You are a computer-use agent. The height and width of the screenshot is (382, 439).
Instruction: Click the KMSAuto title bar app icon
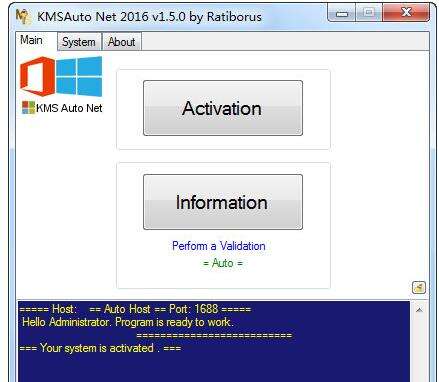(23, 17)
